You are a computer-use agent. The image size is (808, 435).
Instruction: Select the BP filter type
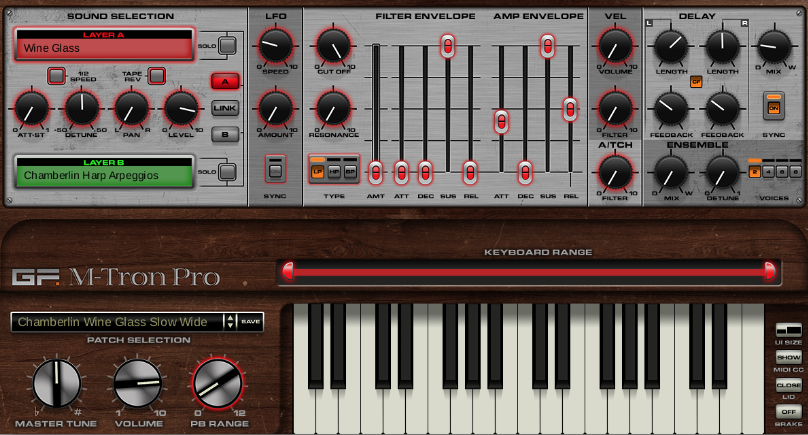click(350, 172)
